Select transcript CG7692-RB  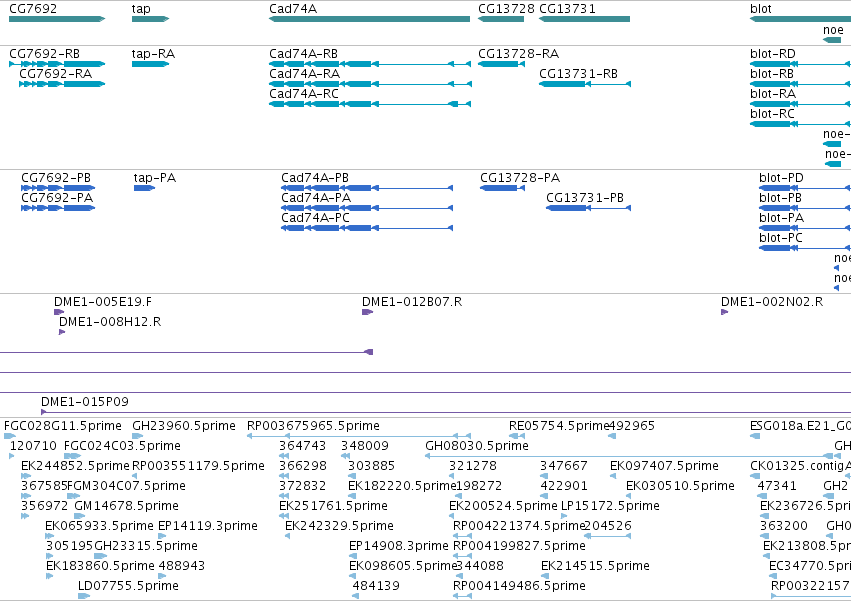[x=57, y=64]
